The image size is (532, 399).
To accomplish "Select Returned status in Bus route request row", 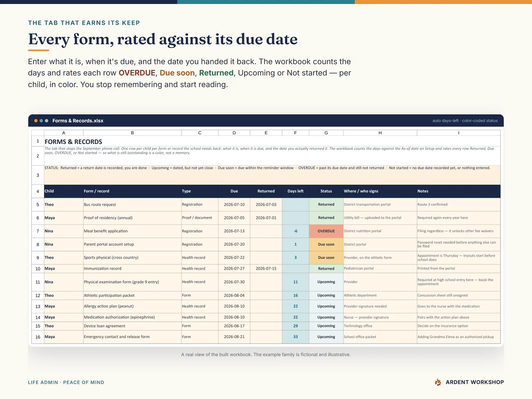I will click(326, 204).
